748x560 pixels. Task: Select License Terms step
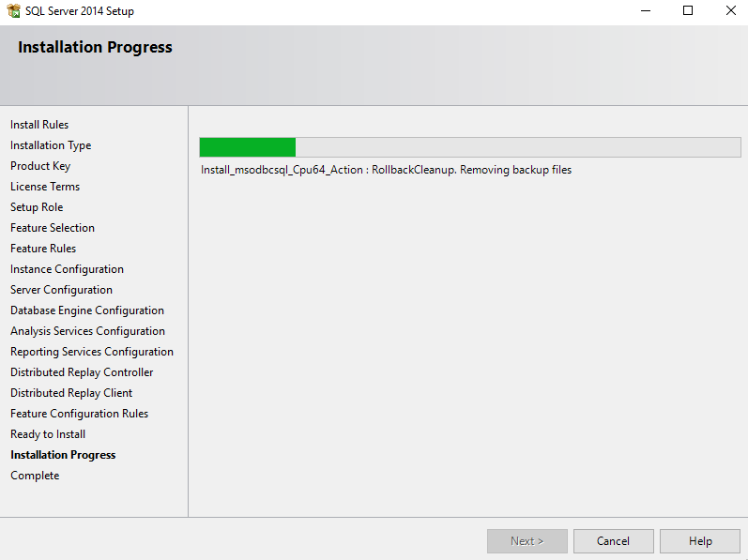point(45,187)
